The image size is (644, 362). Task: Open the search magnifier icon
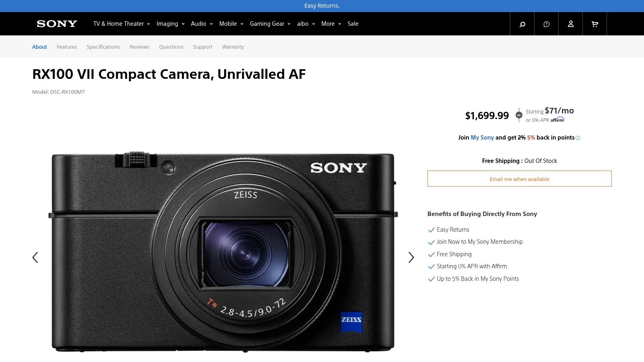coord(522,24)
